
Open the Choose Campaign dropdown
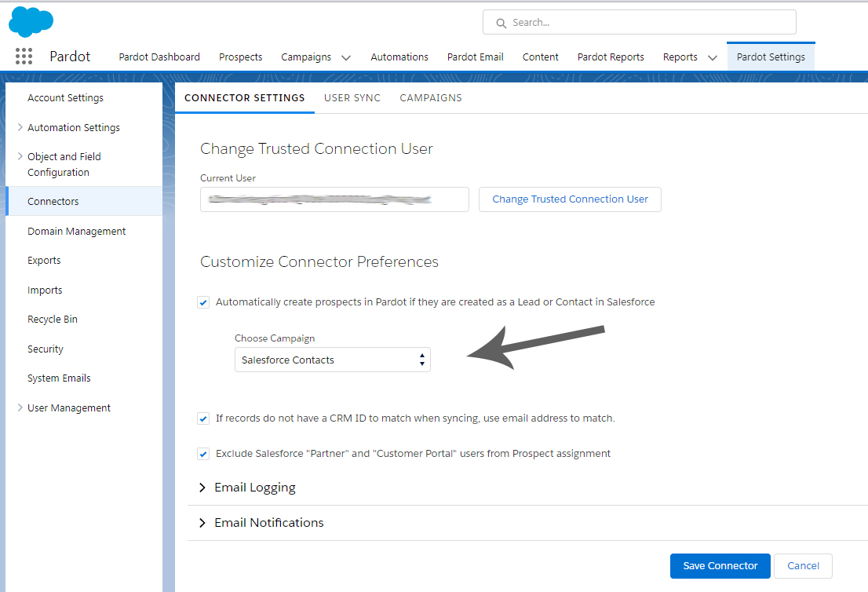pyautogui.click(x=332, y=360)
